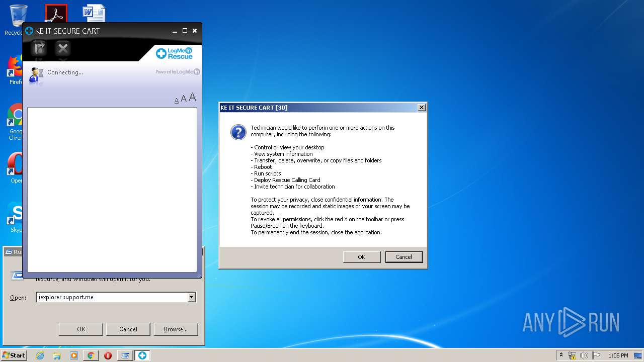Click the empty chat area in the Rescue window
Screen dimensions: 644x362
(112, 190)
